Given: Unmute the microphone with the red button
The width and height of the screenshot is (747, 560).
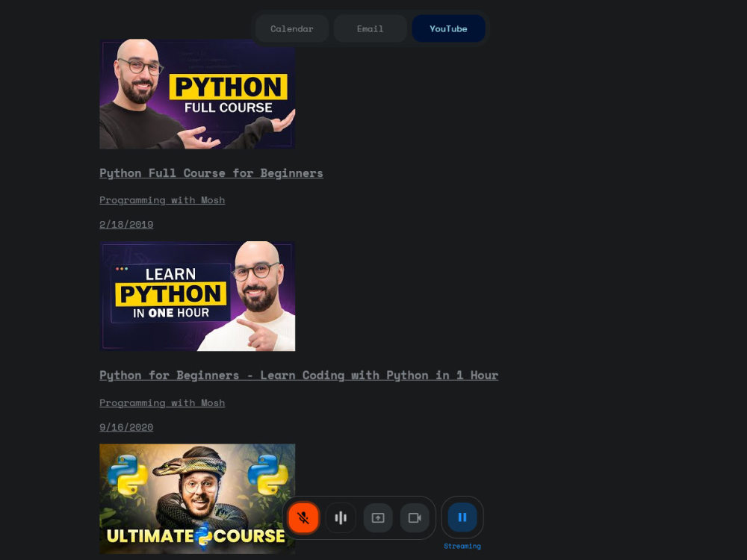Looking at the screenshot, I should (303, 517).
